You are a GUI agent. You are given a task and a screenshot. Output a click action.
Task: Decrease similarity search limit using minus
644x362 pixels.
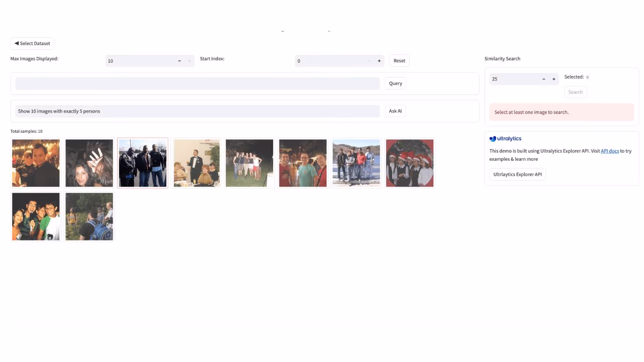(x=543, y=79)
